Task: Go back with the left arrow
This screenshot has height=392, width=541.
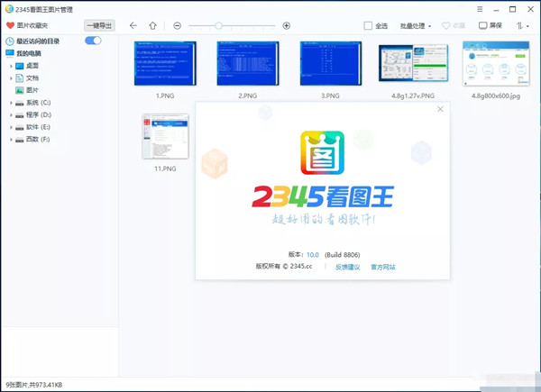Action: 133,25
